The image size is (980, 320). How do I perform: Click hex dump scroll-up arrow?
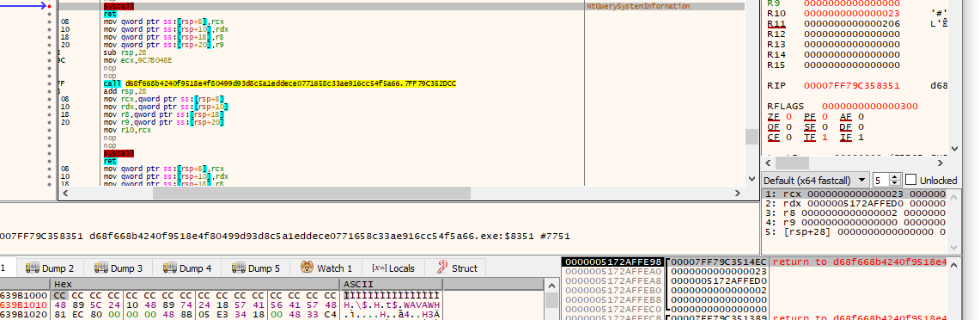tap(552, 286)
